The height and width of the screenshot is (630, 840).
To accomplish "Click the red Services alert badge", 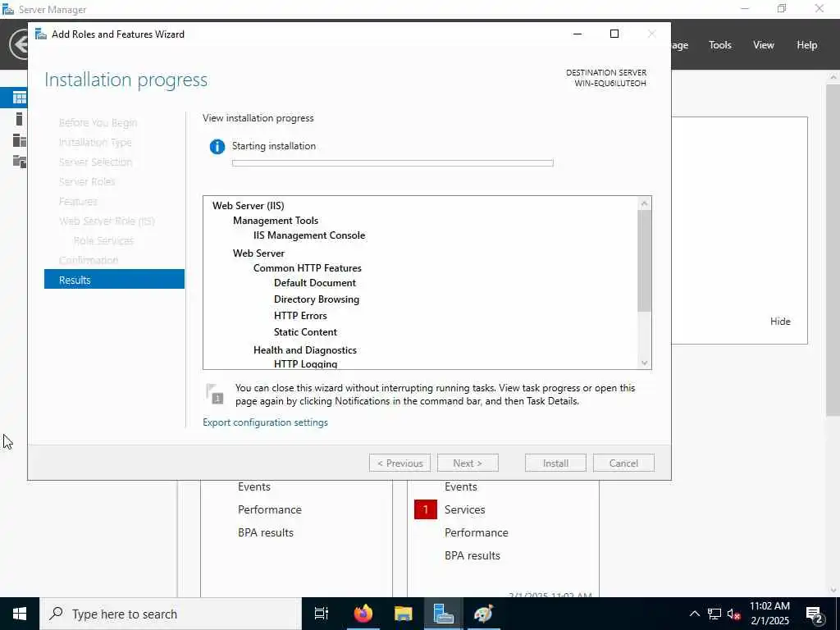I will 426,509.
